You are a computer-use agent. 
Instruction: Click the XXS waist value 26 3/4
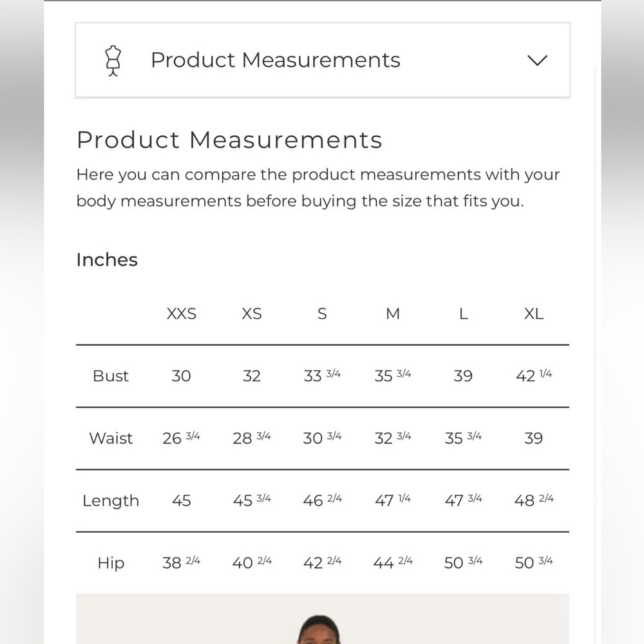pyautogui.click(x=181, y=438)
